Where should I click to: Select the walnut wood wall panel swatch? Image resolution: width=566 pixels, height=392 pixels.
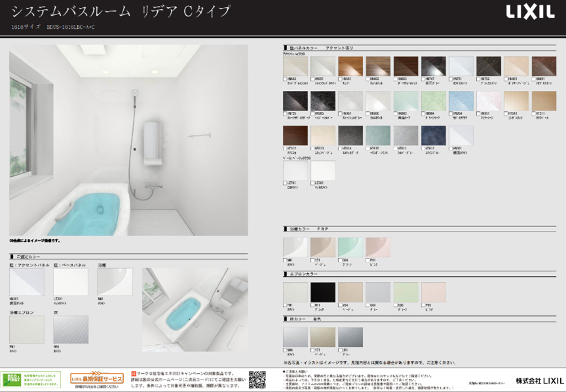pos(378,66)
